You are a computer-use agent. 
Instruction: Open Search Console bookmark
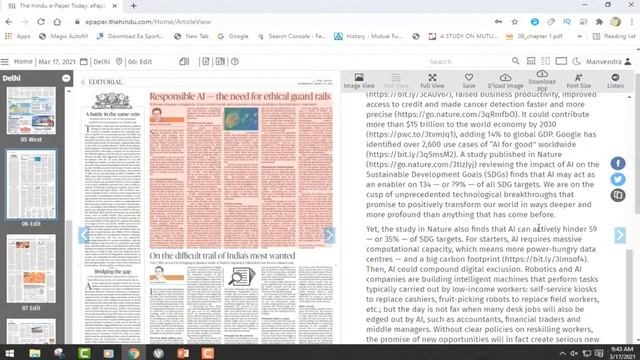click(x=292, y=36)
